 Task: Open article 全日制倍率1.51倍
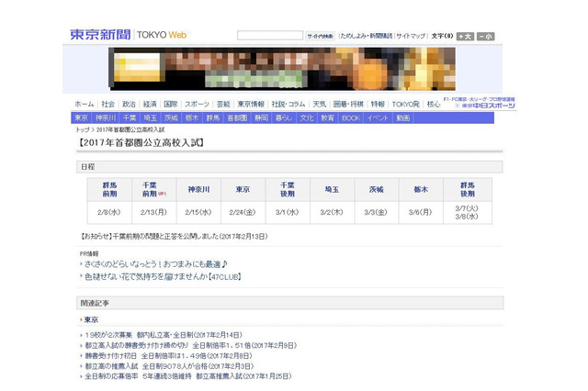[191, 345]
